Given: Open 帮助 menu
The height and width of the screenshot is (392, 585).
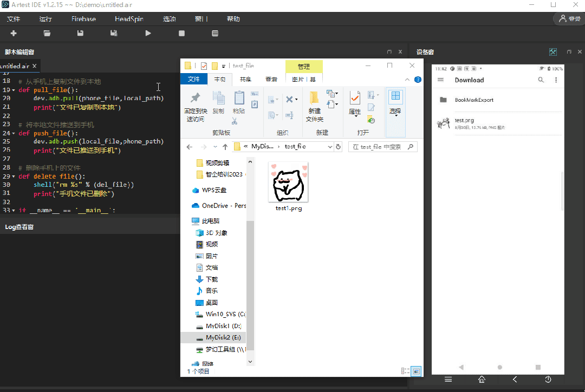Looking at the screenshot, I should [233, 19].
